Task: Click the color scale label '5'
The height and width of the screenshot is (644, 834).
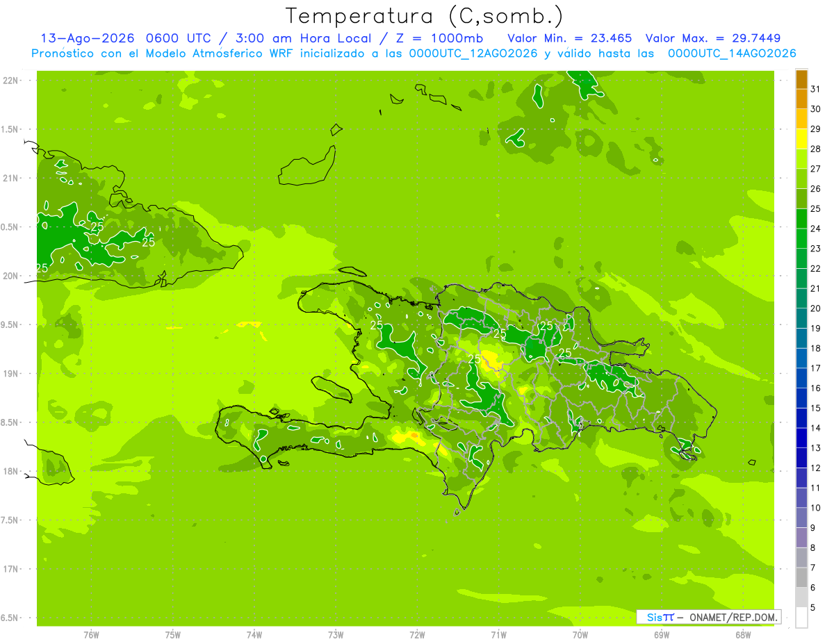Action: (813, 608)
